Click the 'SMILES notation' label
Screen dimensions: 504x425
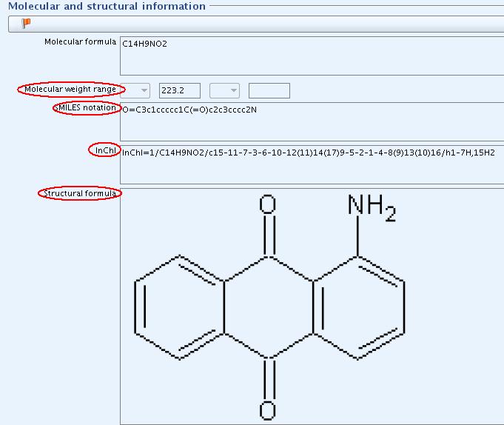(x=85, y=107)
